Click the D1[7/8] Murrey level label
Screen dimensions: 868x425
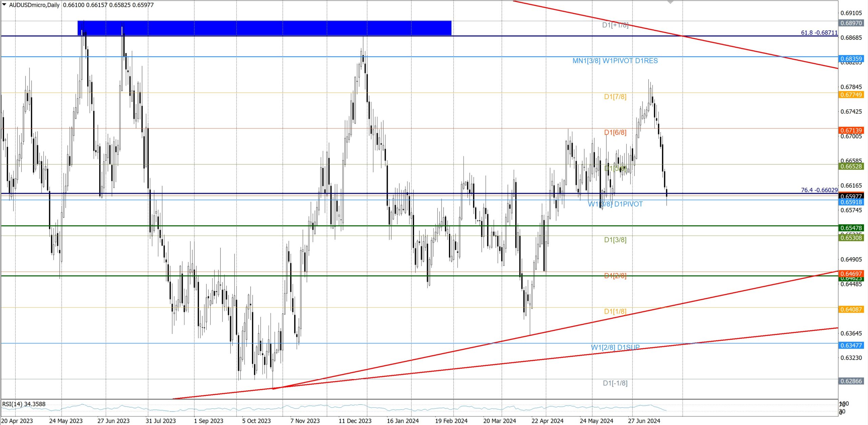[x=615, y=97]
